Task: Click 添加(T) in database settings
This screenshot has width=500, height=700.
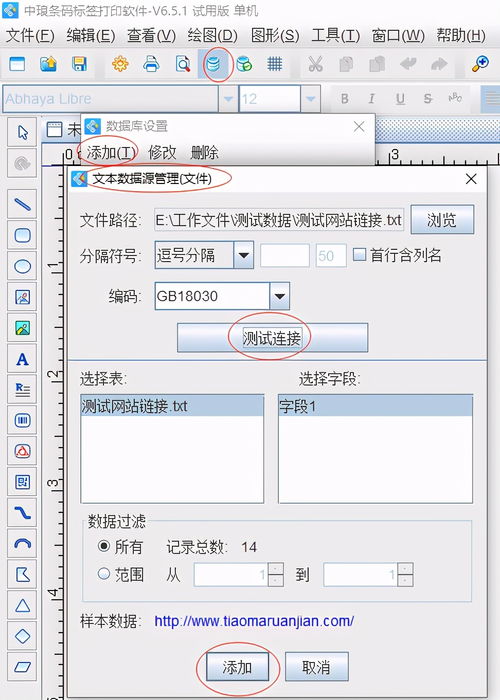Action: point(111,153)
